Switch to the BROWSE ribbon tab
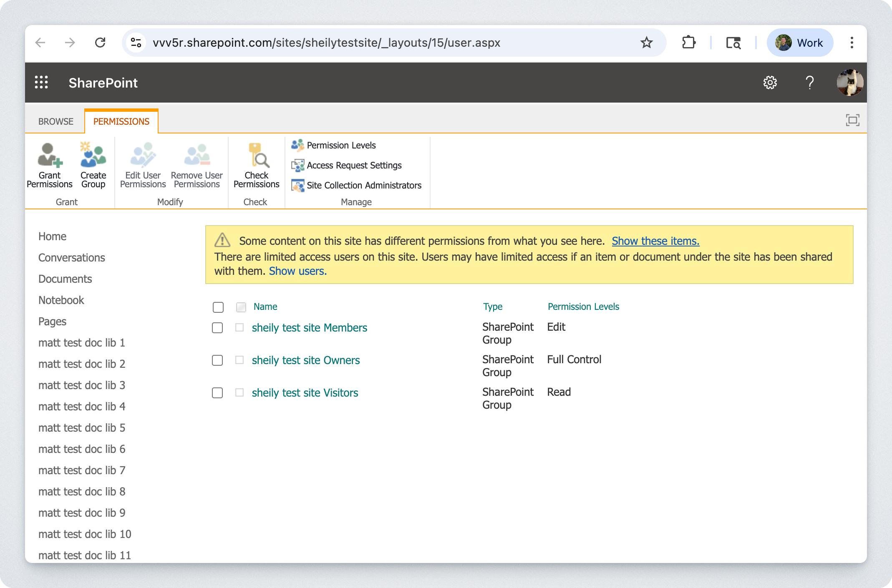This screenshot has width=892, height=588. pyautogui.click(x=56, y=121)
